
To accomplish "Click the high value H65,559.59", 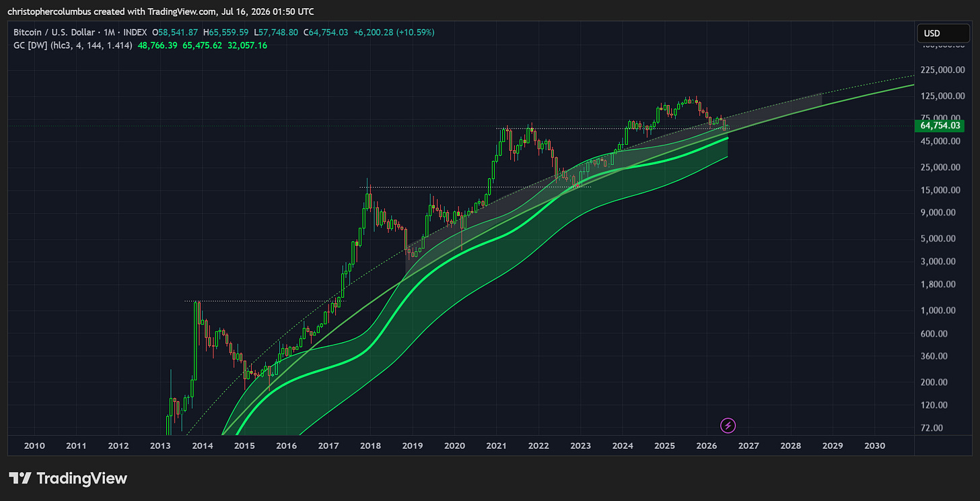I will click(x=225, y=32).
